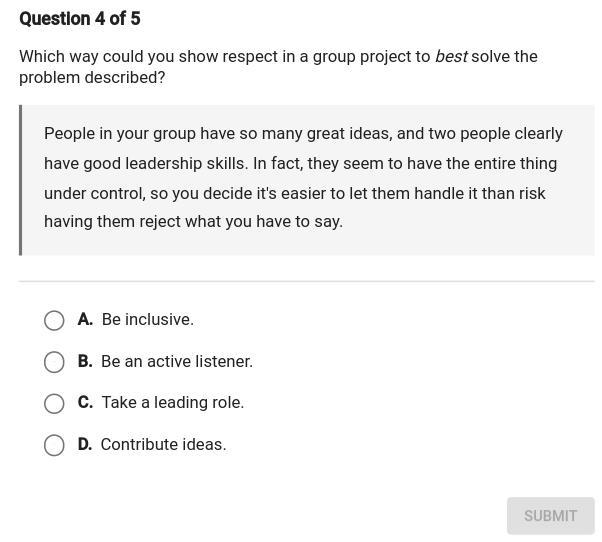Click the "Be inclusive." answer text
602x542 pixels.
click(x=147, y=320)
